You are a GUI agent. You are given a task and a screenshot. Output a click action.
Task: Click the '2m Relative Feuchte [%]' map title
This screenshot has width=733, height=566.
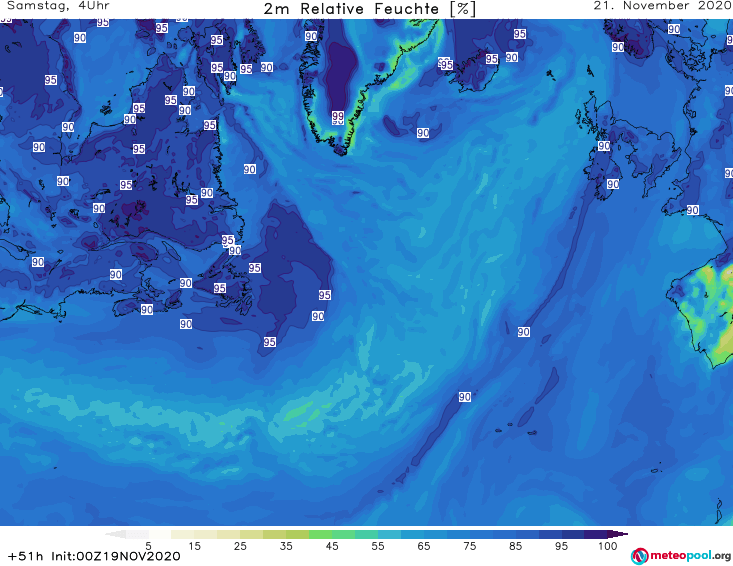click(369, 9)
